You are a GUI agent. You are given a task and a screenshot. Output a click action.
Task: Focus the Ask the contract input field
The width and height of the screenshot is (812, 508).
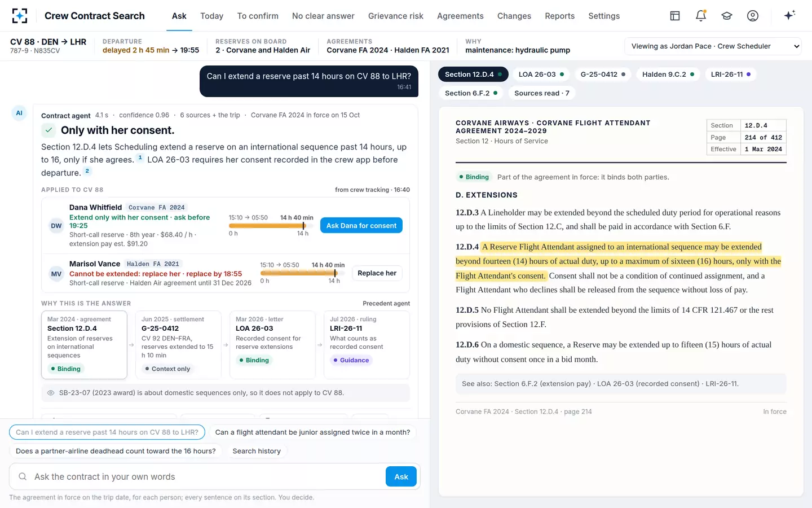[x=206, y=477]
